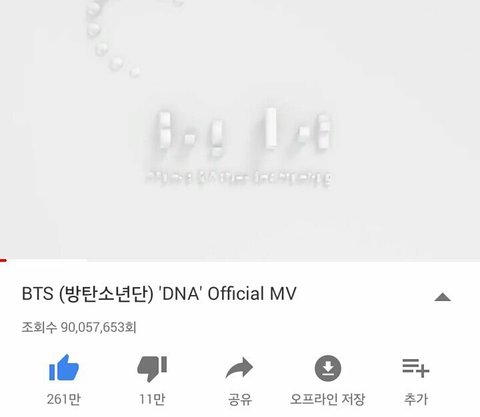The image size is (480, 417).
Task: Tap the share arrow icon
Action: coord(239,368)
